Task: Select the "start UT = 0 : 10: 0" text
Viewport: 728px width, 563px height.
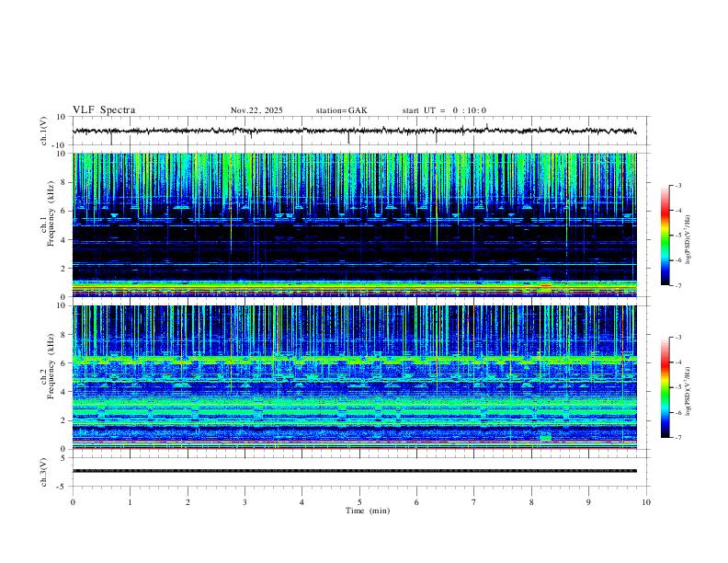Action: tap(444, 110)
